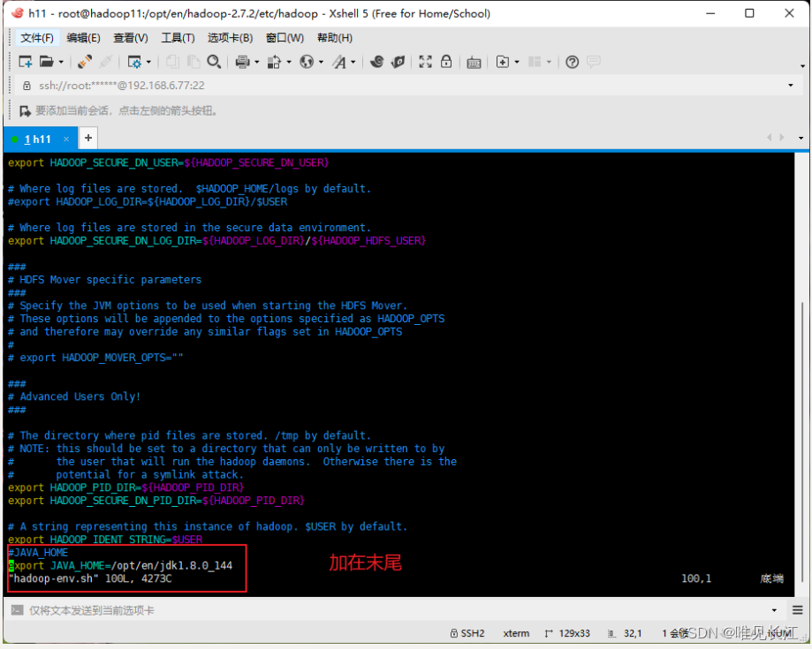812x649 pixels.
Task: Click the Lock screen padlock icon
Action: point(446,62)
